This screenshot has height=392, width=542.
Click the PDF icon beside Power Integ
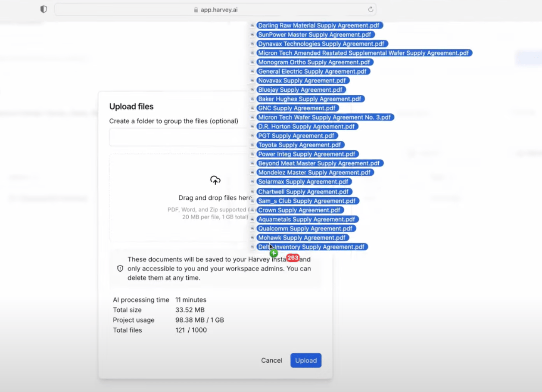[252, 154]
